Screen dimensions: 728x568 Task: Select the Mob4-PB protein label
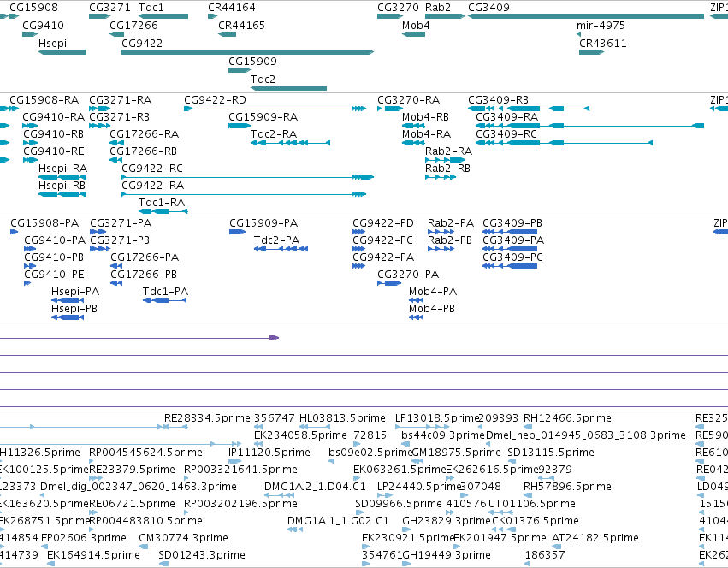tap(432, 309)
